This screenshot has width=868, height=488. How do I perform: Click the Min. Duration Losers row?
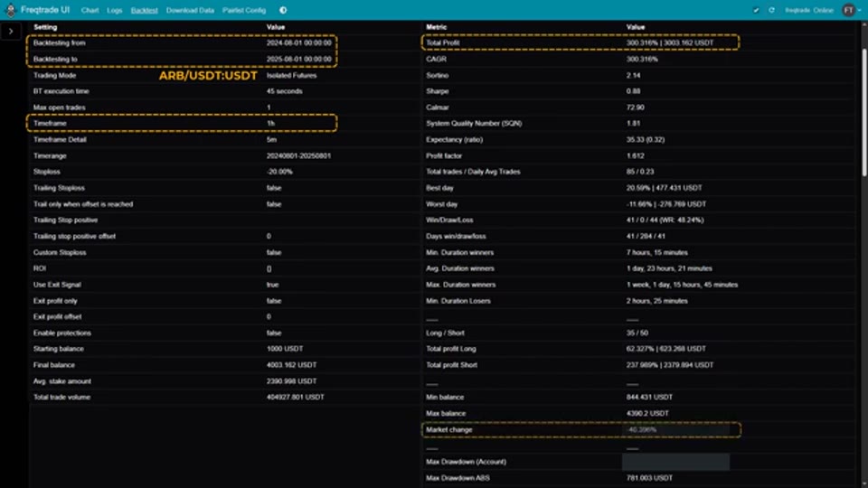tap(638, 301)
